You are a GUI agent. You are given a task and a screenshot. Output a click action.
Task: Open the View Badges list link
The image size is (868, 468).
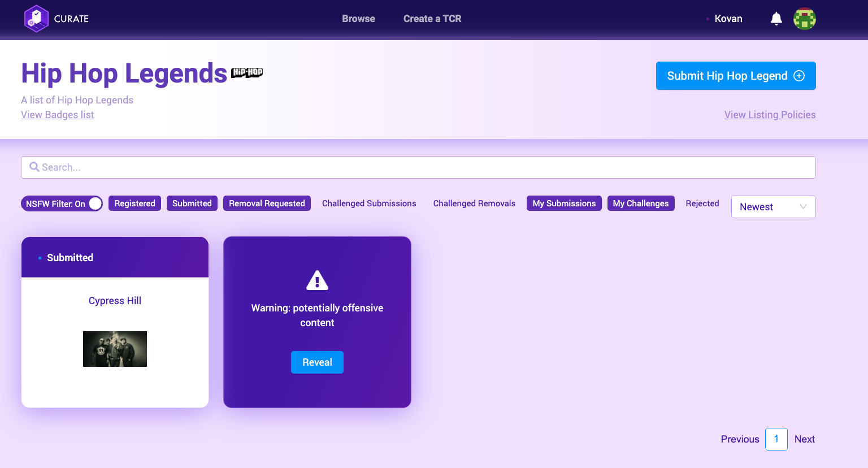point(58,115)
